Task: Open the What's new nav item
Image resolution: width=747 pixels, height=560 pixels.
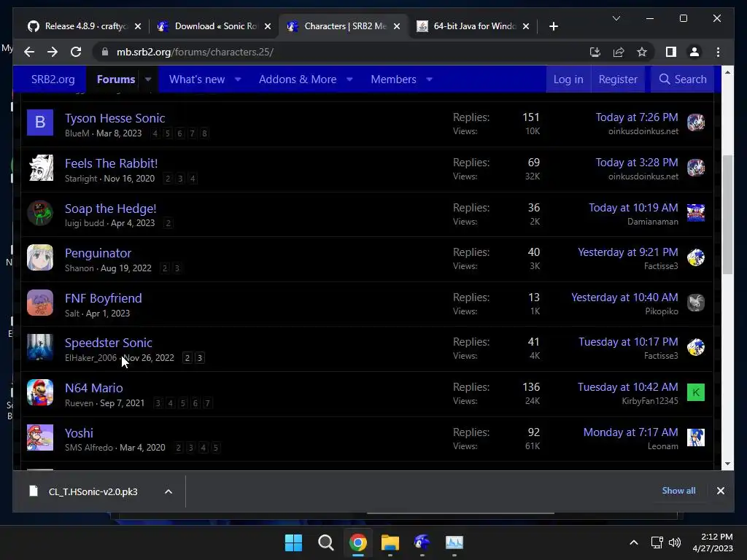Action: pyautogui.click(x=197, y=79)
